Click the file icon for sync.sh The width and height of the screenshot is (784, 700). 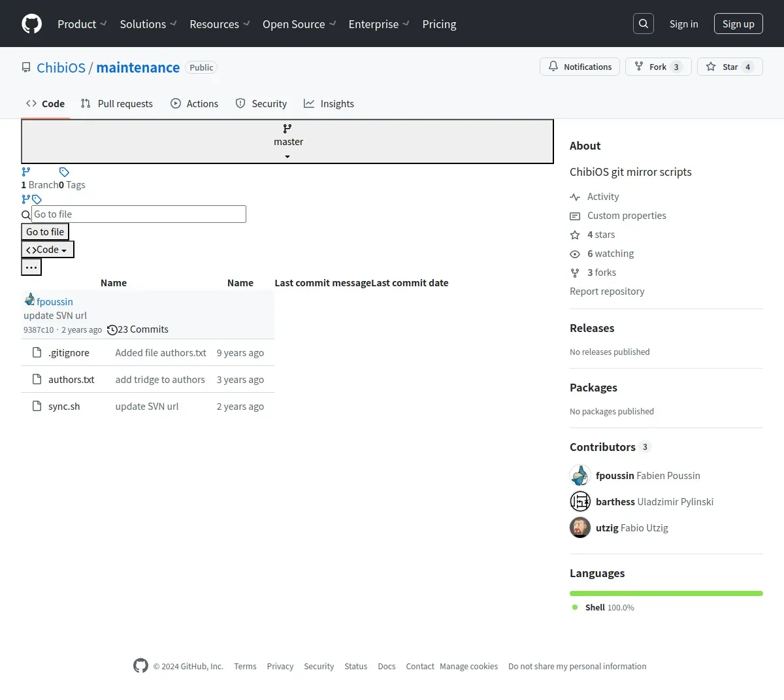37,406
